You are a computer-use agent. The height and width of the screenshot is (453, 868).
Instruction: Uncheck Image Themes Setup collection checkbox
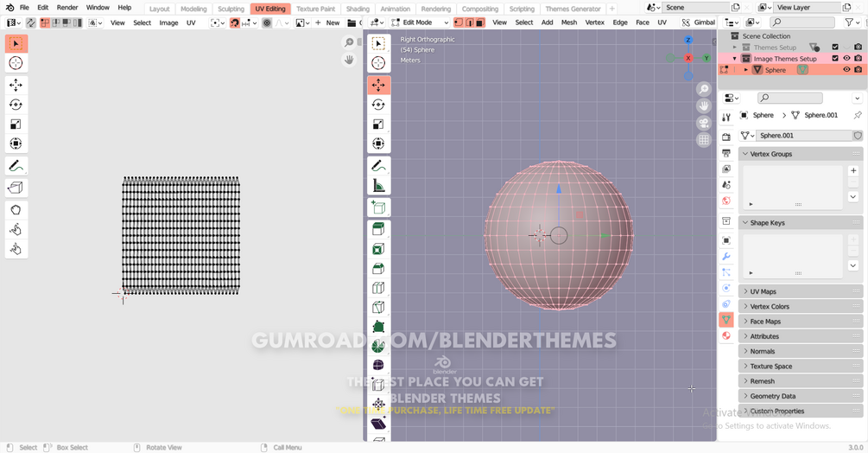(835, 58)
